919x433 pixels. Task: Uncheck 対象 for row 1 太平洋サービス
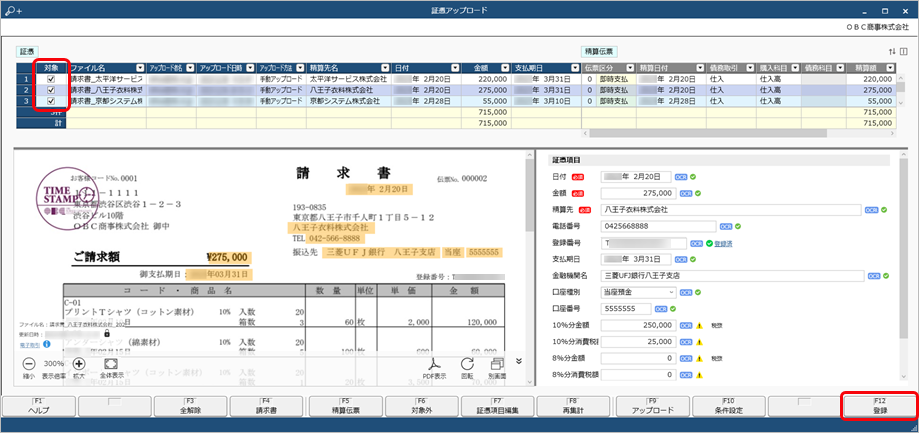(51, 79)
